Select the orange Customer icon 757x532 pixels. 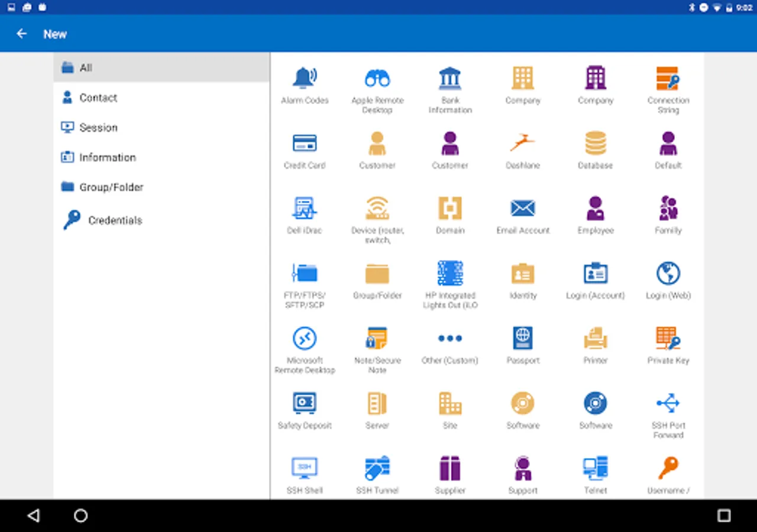click(377, 143)
